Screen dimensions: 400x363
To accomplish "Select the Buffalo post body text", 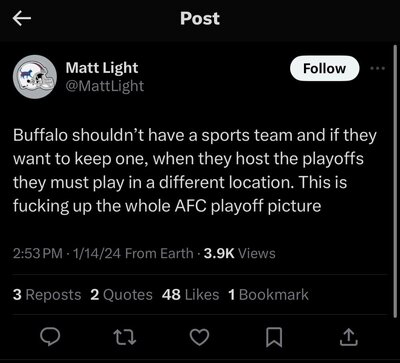I will click(x=195, y=171).
